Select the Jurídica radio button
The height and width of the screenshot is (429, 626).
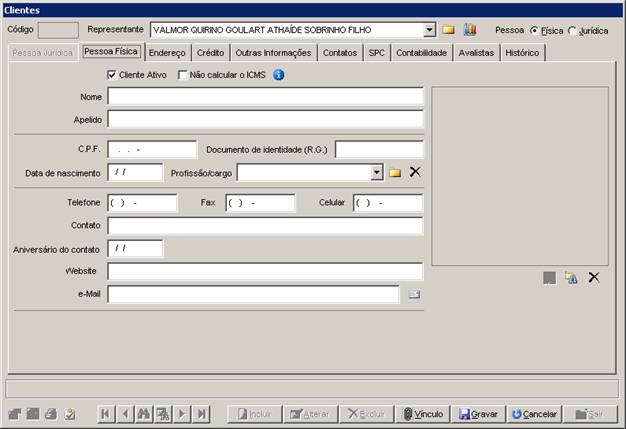pos(572,30)
